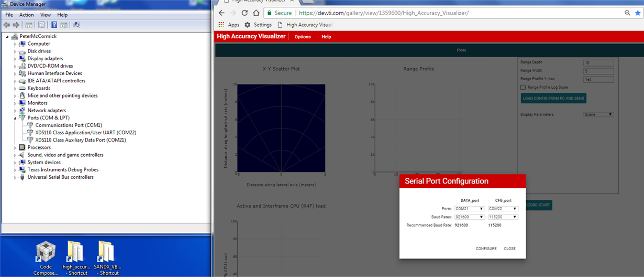
Task: Click the Network adapters icon
Action: tap(22, 111)
